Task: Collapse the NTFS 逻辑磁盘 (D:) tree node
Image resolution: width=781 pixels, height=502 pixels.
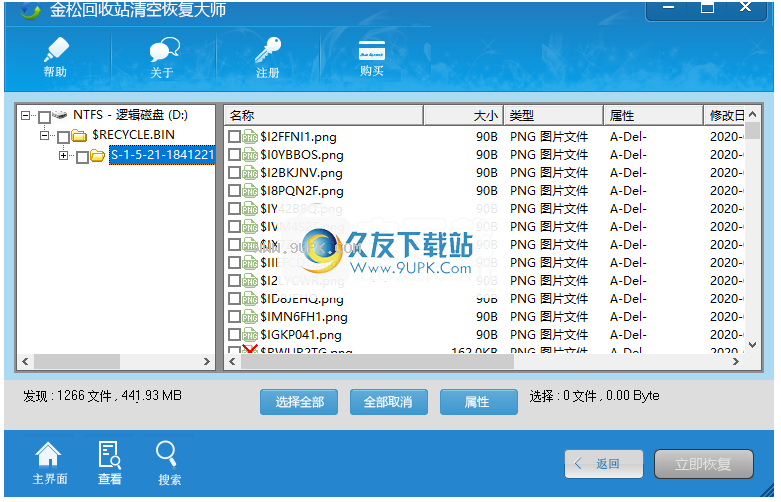Action: click(25, 116)
